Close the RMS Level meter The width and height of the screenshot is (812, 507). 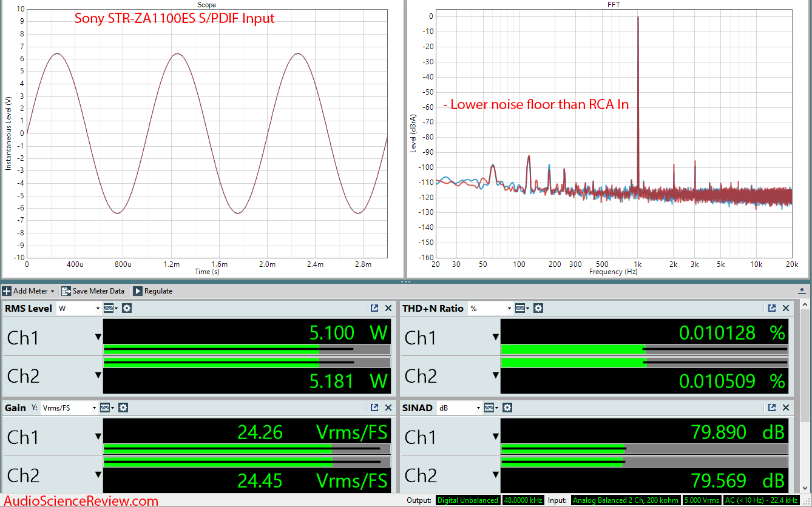click(388, 308)
